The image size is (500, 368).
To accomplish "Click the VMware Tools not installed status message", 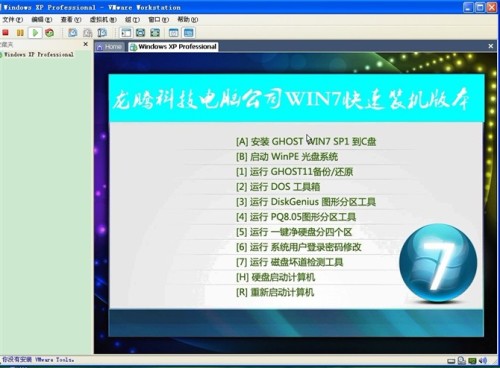I will [x=38, y=360].
